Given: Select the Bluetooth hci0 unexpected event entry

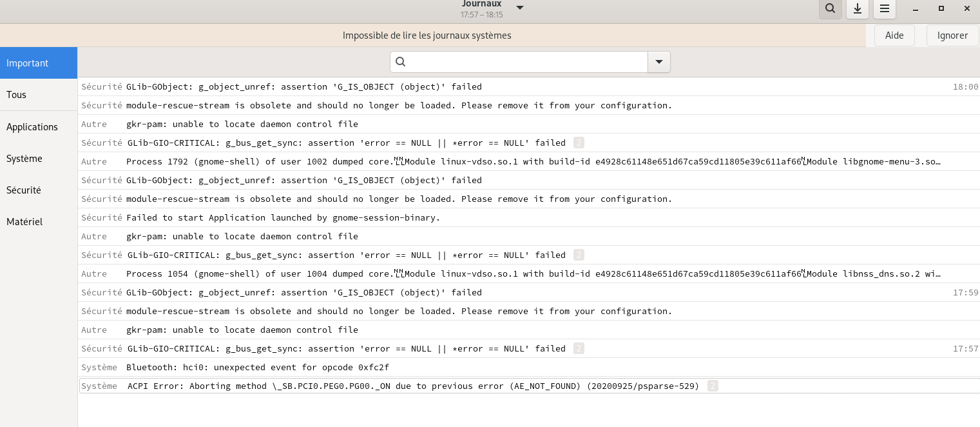Looking at the screenshot, I should click(529, 367).
